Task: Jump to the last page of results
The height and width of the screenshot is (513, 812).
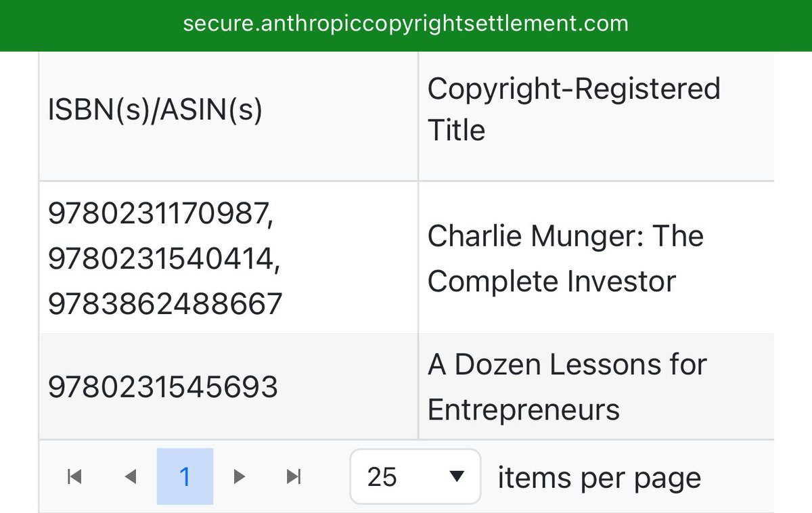Action: (293, 476)
